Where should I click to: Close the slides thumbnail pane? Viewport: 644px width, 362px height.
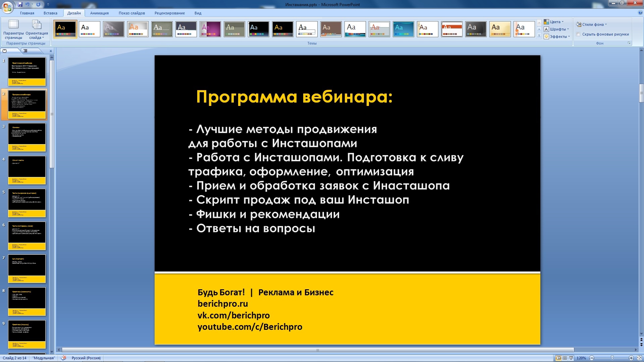point(51,51)
